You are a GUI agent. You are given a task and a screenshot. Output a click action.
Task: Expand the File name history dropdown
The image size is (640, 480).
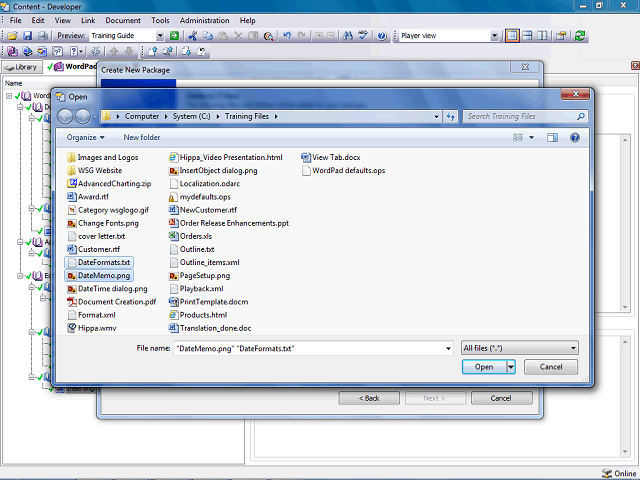point(448,348)
